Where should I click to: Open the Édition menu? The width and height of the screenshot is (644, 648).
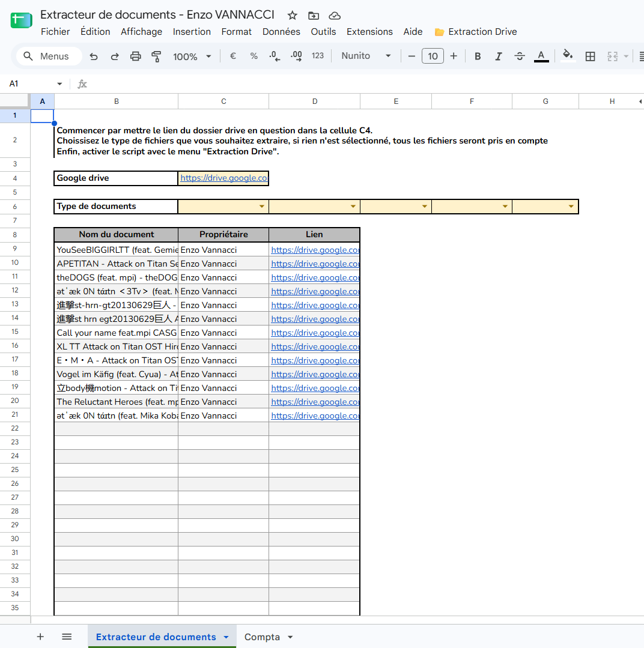(x=95, y=32)
